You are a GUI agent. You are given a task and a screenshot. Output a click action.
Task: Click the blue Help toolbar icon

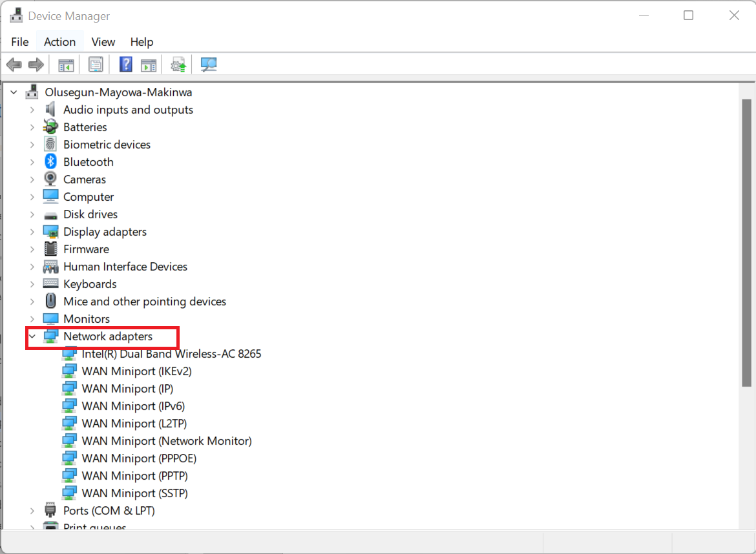126,65
